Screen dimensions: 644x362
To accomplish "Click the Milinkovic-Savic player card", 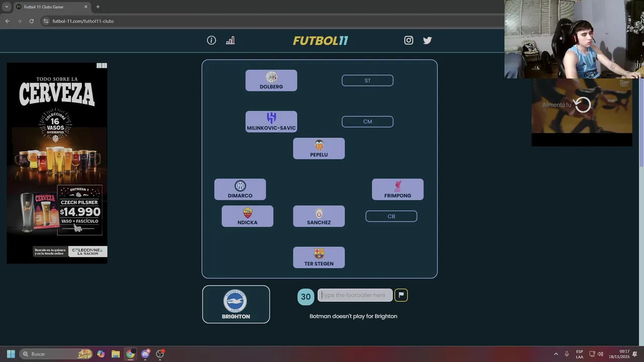I will [271, 122].
